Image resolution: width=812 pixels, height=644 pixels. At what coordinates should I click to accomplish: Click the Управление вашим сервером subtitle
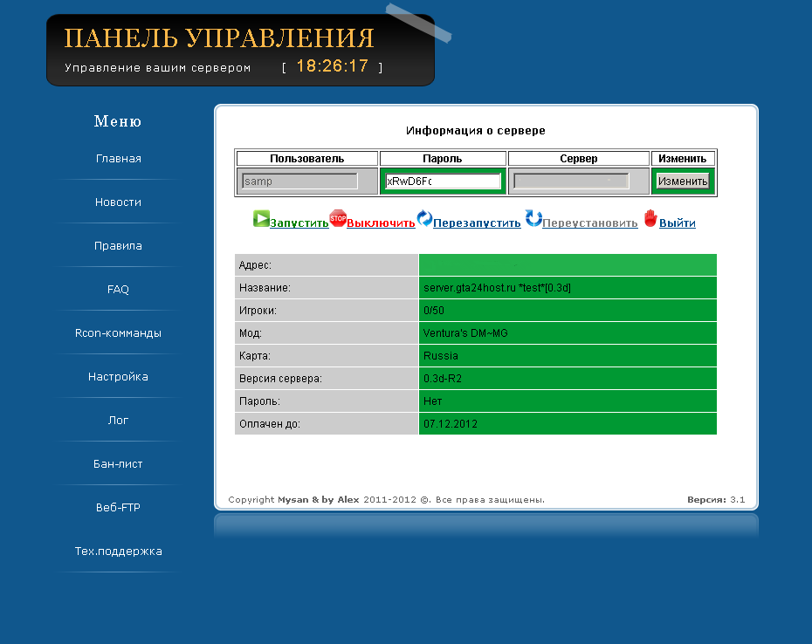tap(157, 68)
